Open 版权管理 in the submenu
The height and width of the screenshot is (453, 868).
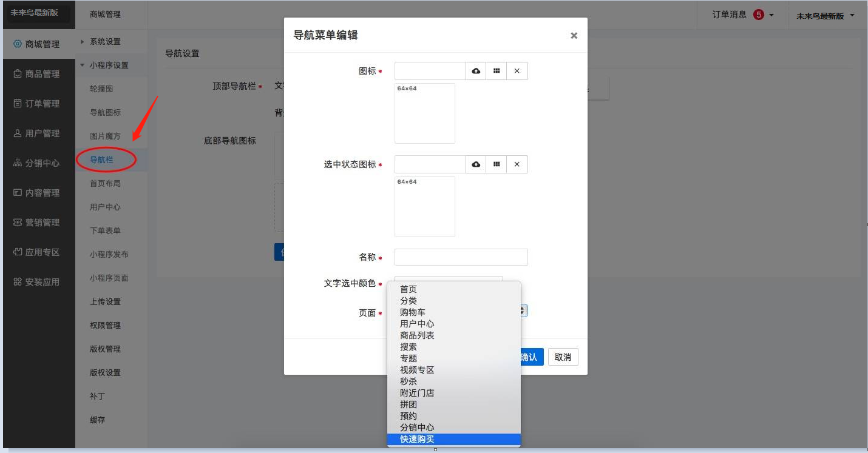click(x=105, y=349)
